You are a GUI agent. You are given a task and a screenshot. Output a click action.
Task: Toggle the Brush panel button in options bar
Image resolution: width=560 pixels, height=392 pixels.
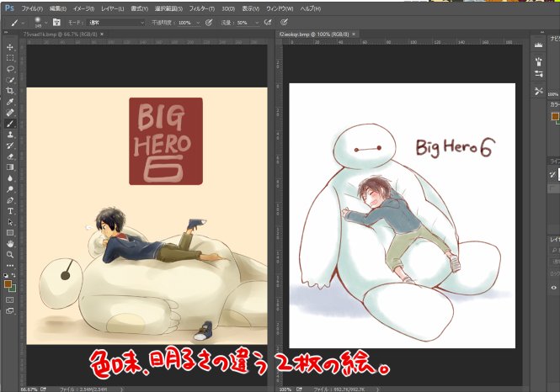56,22
